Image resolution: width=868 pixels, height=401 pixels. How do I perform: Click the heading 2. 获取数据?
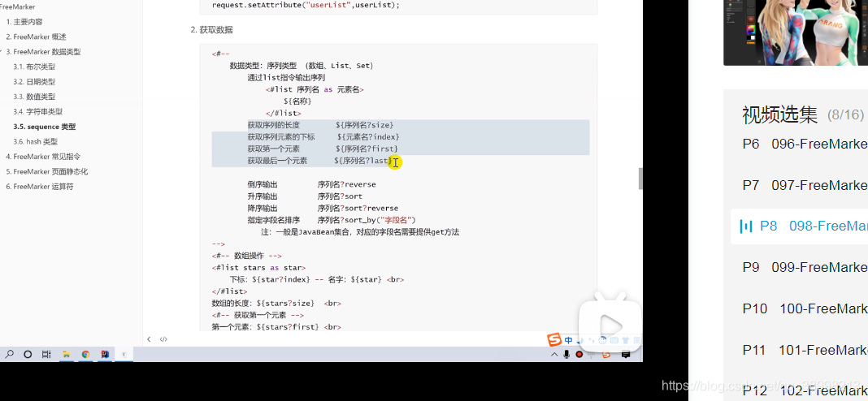[211, 30]
